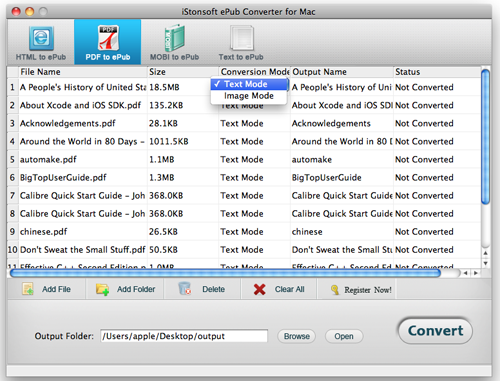
Task: Click the Convert button
Action: click(435, 331)
